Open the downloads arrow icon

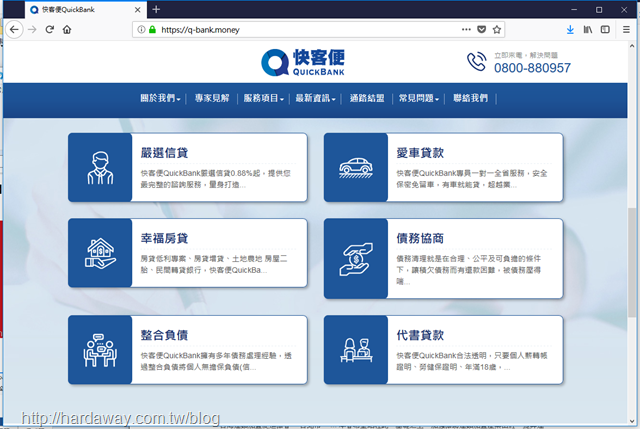click(570, 29)
